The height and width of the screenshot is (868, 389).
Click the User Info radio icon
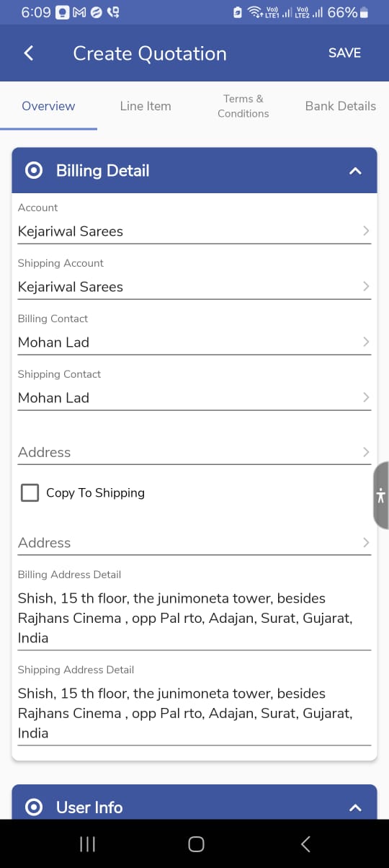(34, 807)
